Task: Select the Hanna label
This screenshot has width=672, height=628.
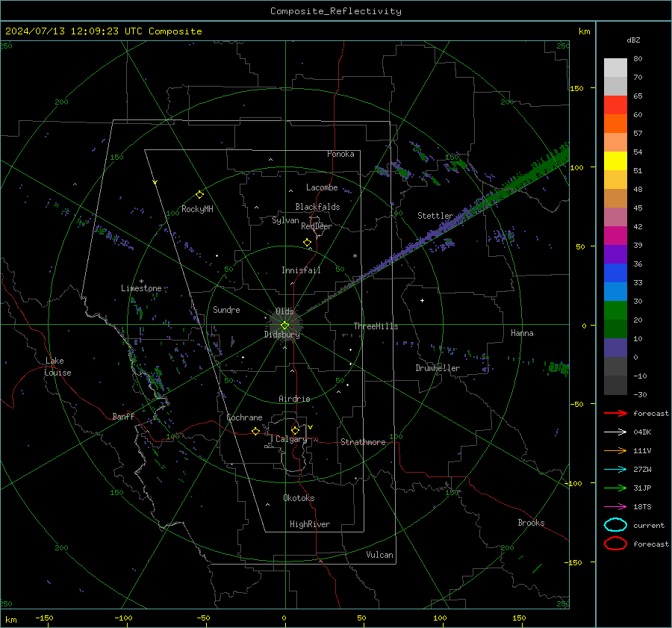Action: (x=522, y=333)
